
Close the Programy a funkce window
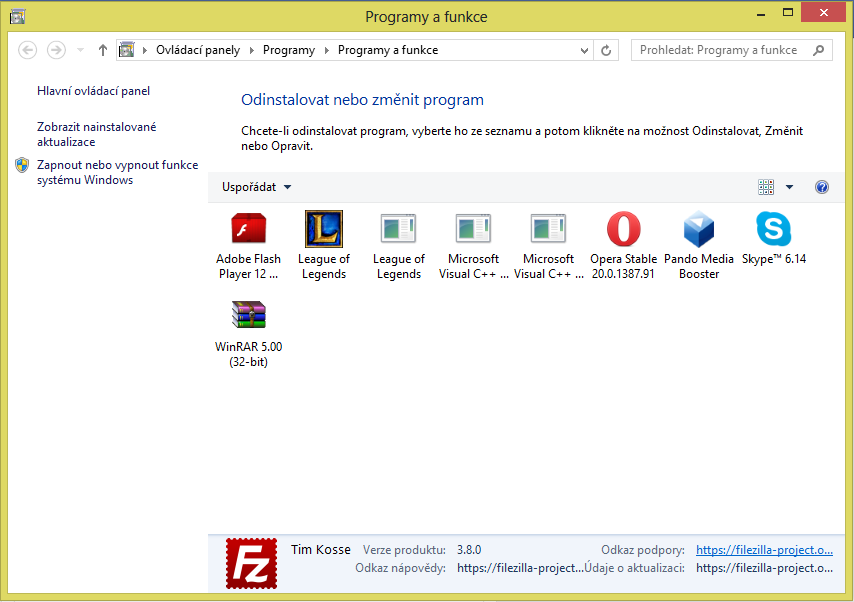[824, 12]
